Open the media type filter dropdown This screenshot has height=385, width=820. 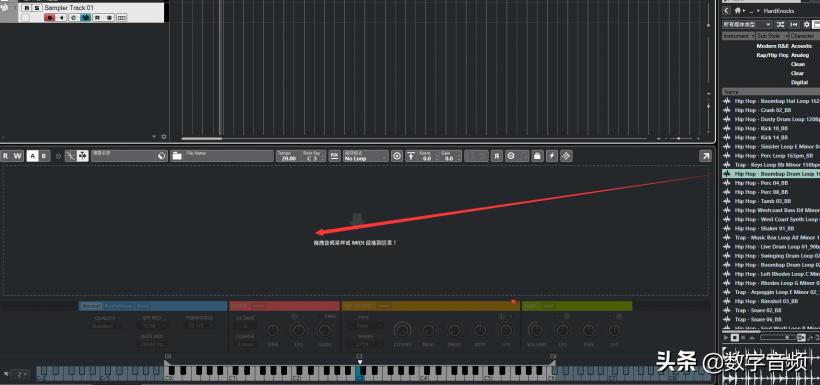point(747,25)
